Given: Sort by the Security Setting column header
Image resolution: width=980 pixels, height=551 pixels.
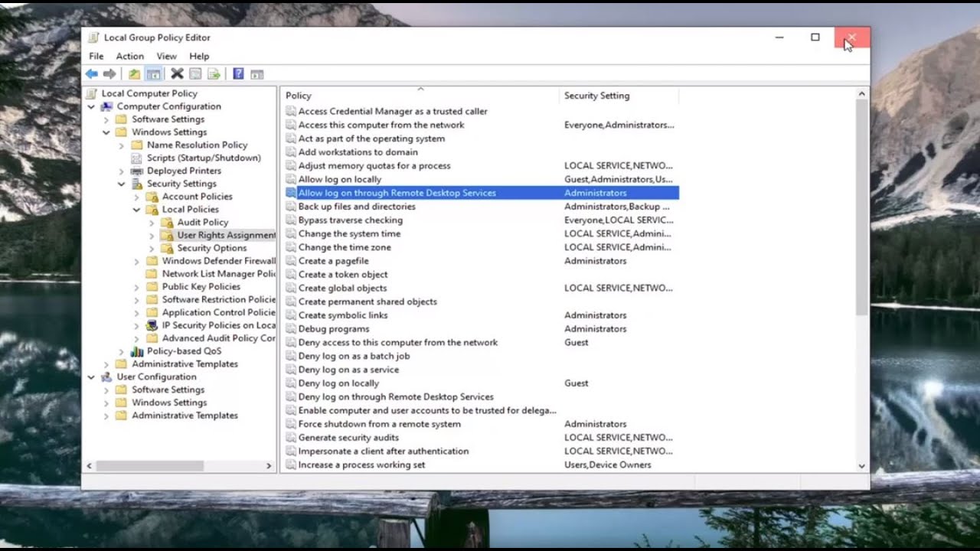Looking at the screenshot, I should (x=619, y=96).
